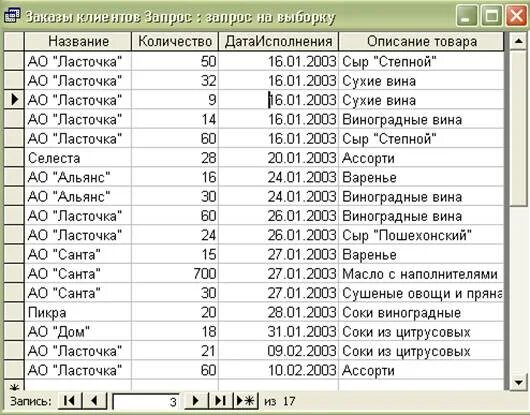The image size is (530, 415).
Task: Click the current record row selector arrow
Action: tap(14, 100)
